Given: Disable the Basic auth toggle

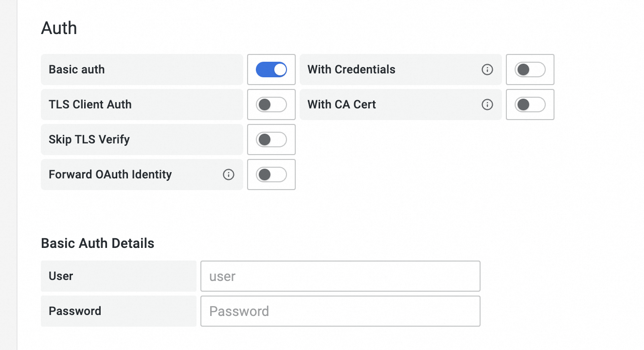Looking at the screenshot, I should pos(271,70).
